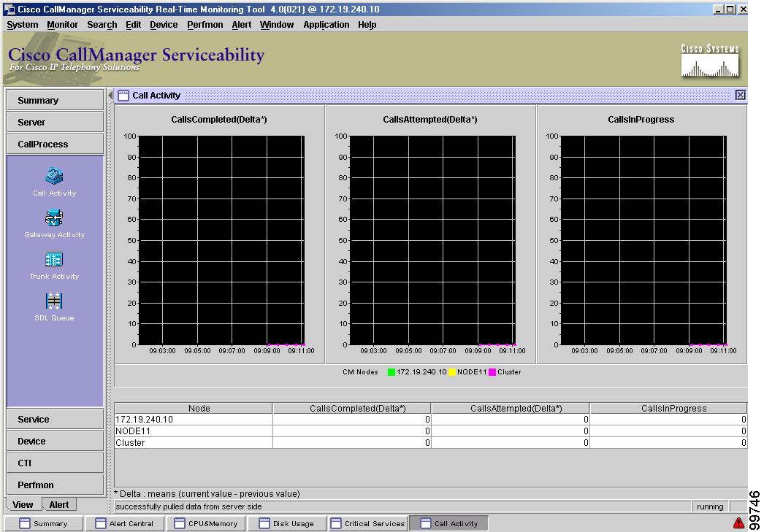
Task: Close the Call Activity panel
Action: [x=740, y=95]
